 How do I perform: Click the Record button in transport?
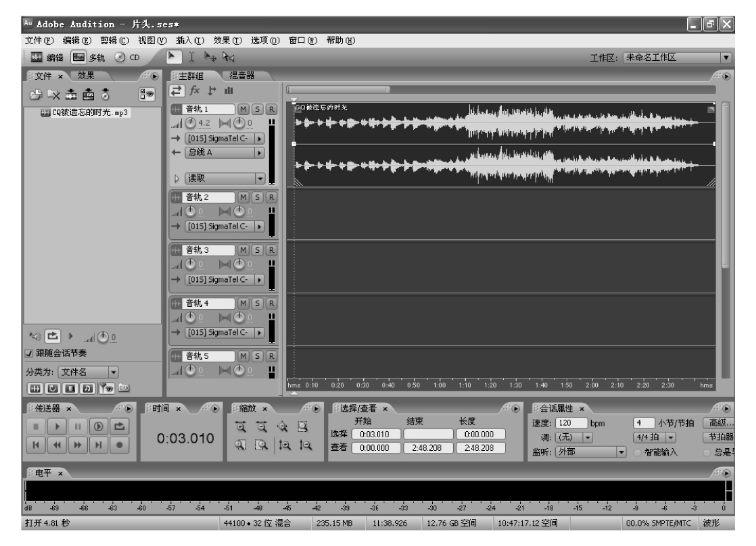(119, 445)
